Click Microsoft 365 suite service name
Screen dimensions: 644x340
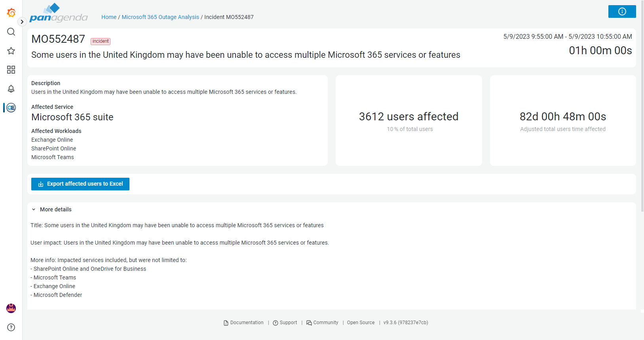72,117
